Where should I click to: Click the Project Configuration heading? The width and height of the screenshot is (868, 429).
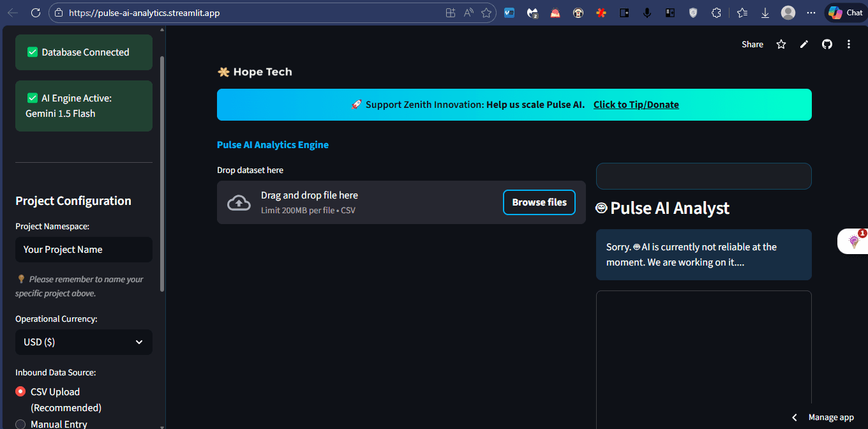point(73,201)
